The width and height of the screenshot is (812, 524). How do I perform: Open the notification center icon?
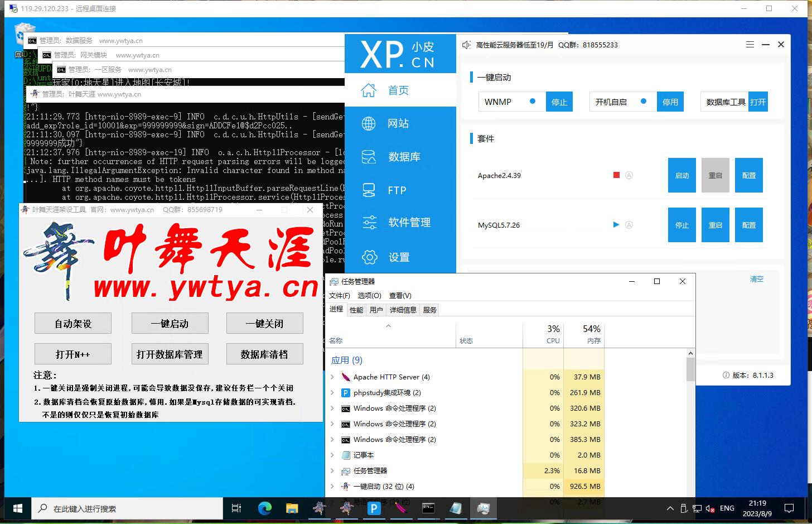point(789,508)
